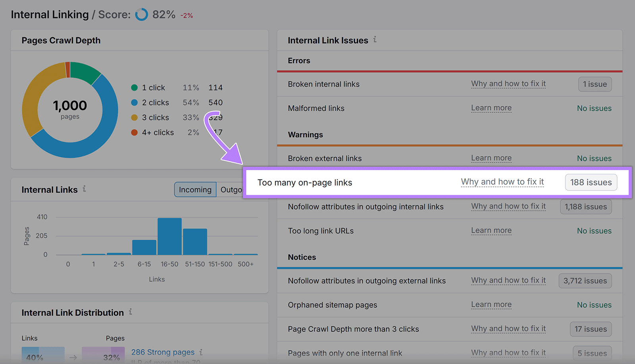The height and width of the screenshot is (364, 635).
Task: Click the orange 4+ clicks legend marker
Action: tap(135, 132)
